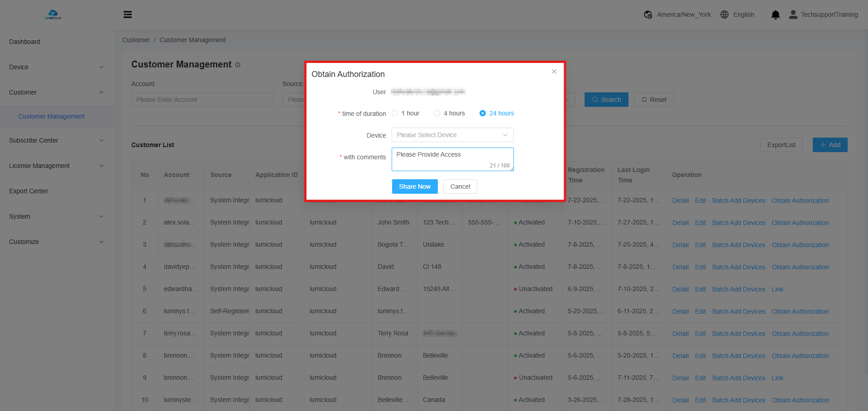Select the 1 hour duration option
This screenshot has height=411, width=868.
pyautogui.click(x=395, y=113)
